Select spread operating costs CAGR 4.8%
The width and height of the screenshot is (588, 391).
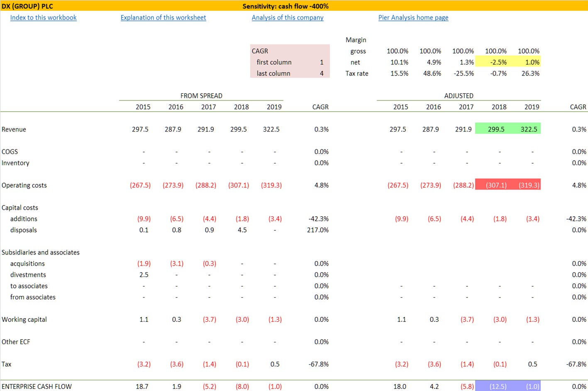(322, 186)
